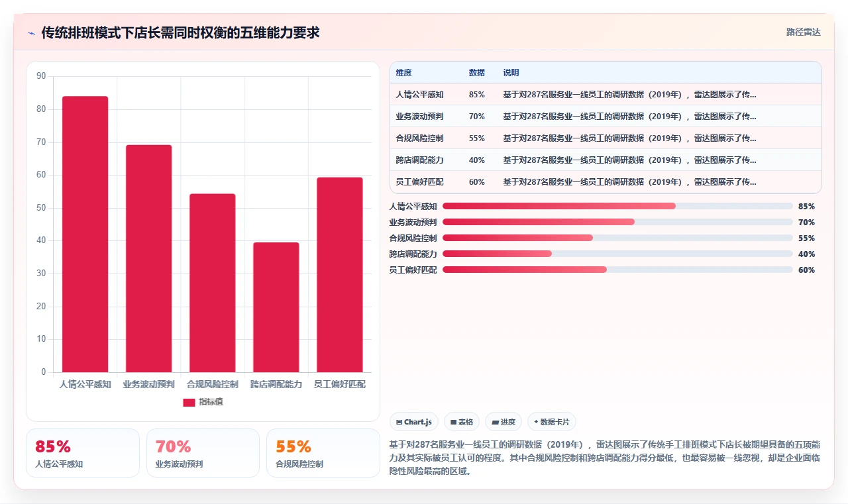This screenshot has width=848, height=504.
Task: Click the 人情公平感知 x-axis label
Action: coord(85,384)
